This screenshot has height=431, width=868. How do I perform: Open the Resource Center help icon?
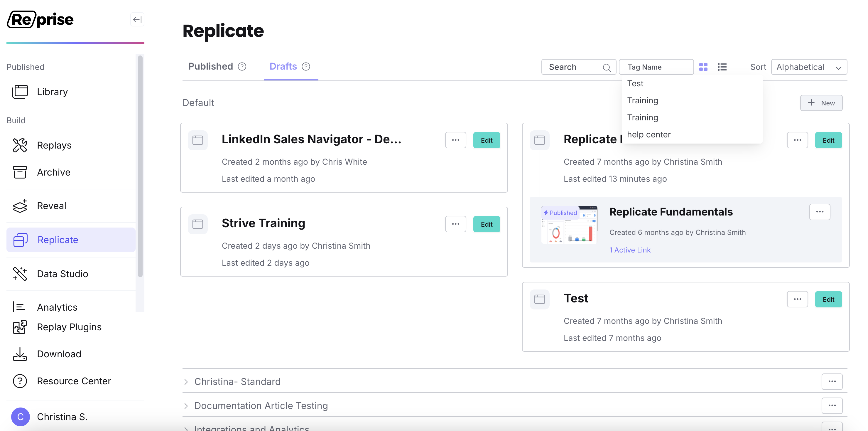pos(20,381)
